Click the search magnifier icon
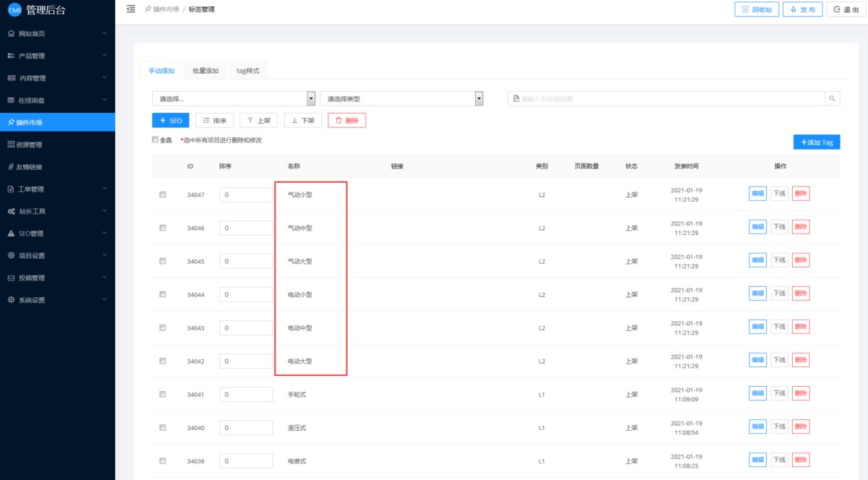Screen dimensions: 868x480 tap(832, 99)
